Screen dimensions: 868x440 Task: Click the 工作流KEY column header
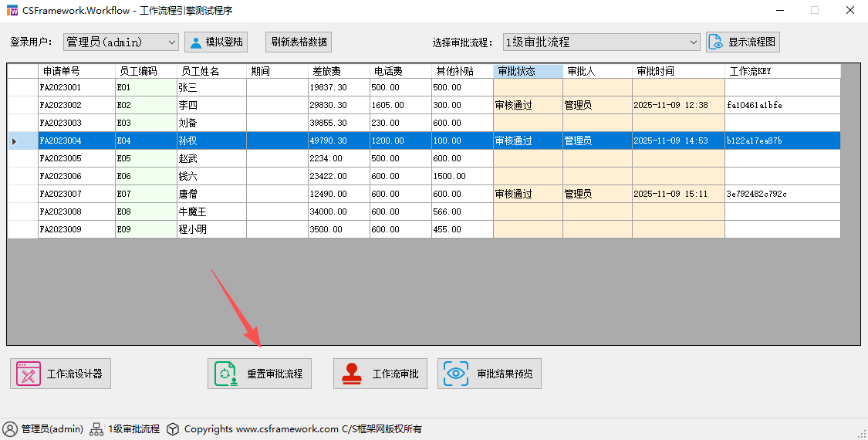[x=782, y=71]
